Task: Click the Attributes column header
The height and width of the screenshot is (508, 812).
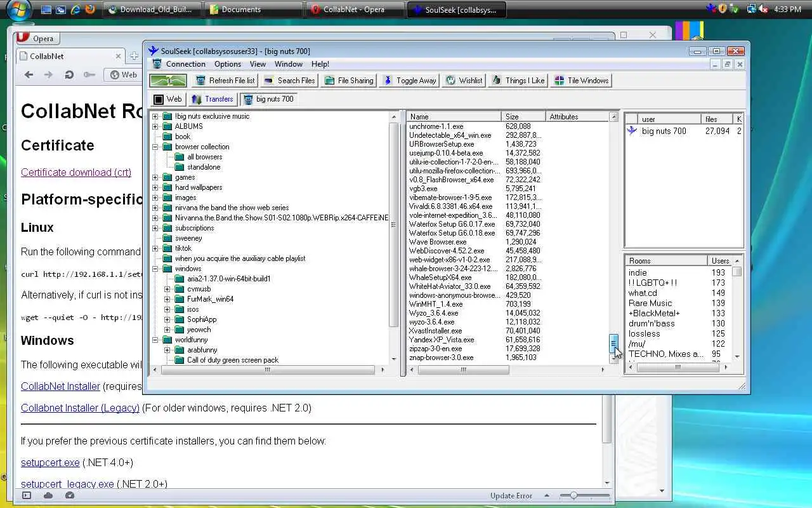Action: [x=577, y=117]
